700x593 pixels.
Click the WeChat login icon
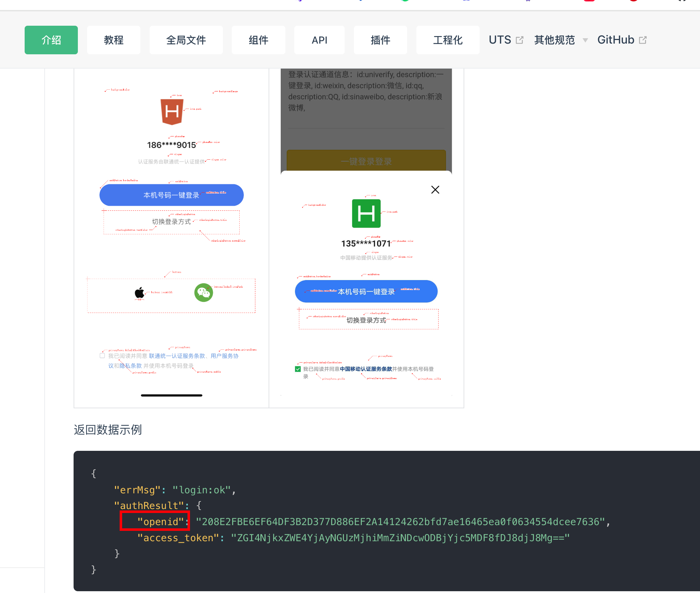204,293
